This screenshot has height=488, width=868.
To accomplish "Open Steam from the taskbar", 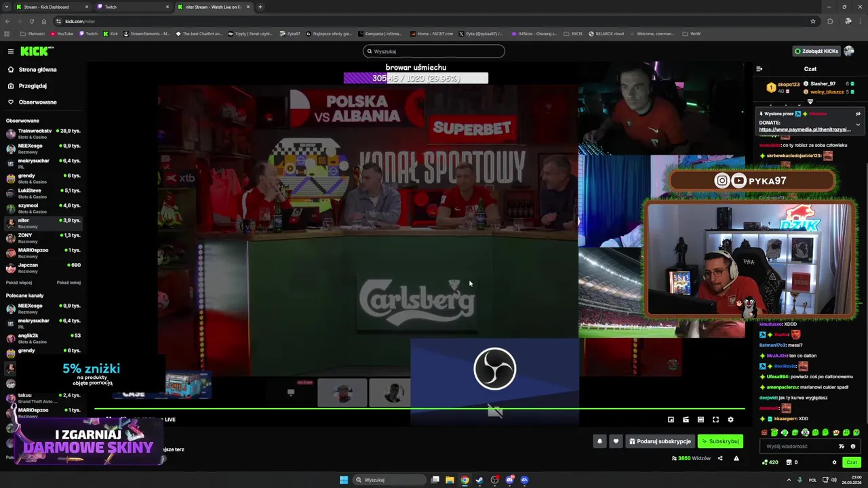I will click(479, 480).
